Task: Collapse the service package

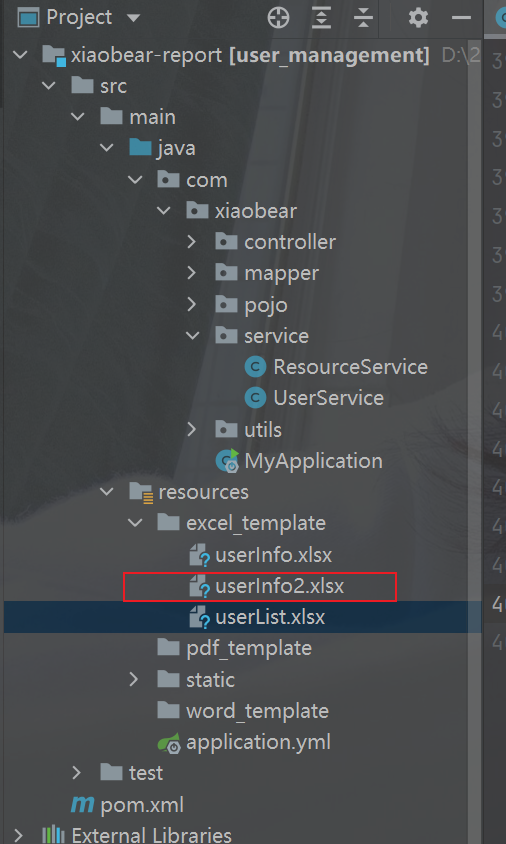Action: [191, 336]
